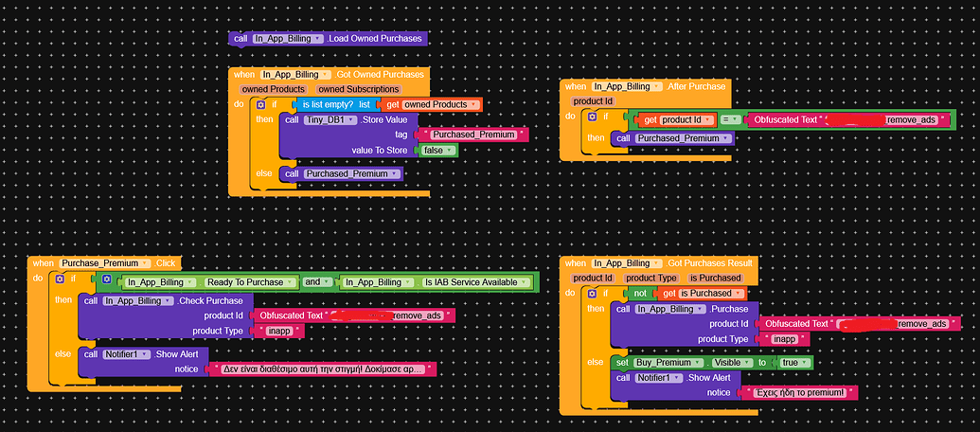Open Notifier1 dropdown in Got Purchases Result else branch

click(x=659, y=378)
